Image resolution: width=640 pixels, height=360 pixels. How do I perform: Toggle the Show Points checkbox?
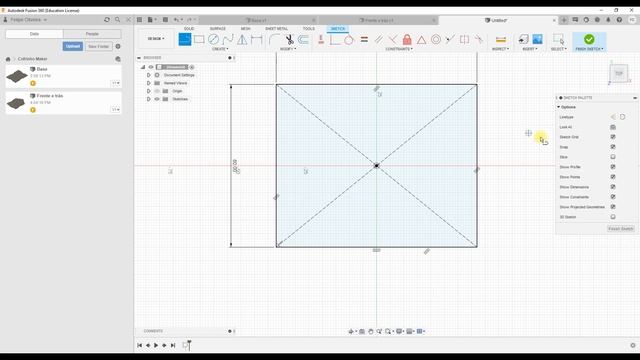pos(613,177)
